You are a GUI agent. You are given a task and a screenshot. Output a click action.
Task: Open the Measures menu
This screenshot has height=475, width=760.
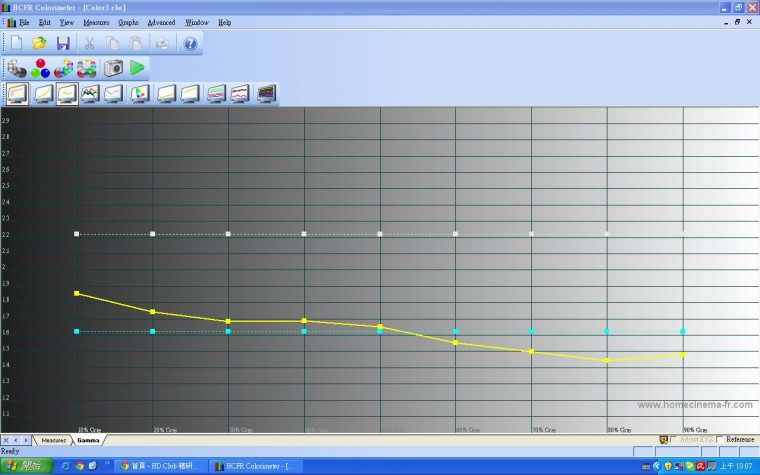pyautogui.click(x=96, y=22)
